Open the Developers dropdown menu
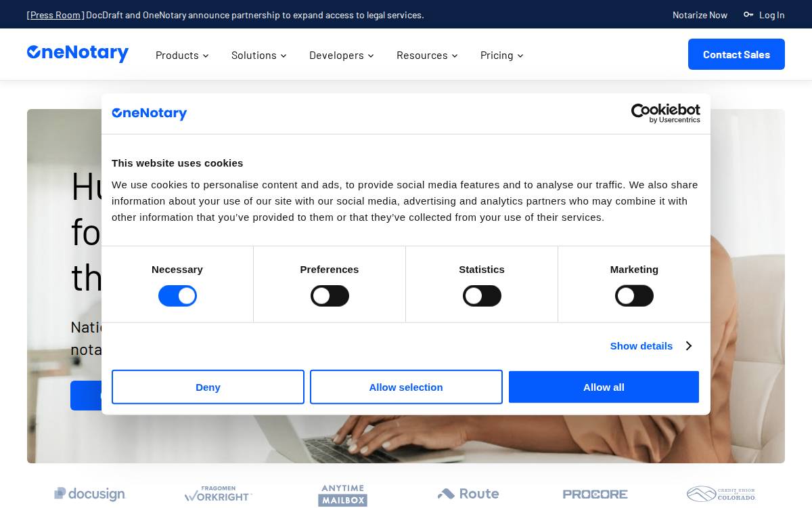This screenshot has width=812, height=508. pyautogui.click(x=342, y=55)
